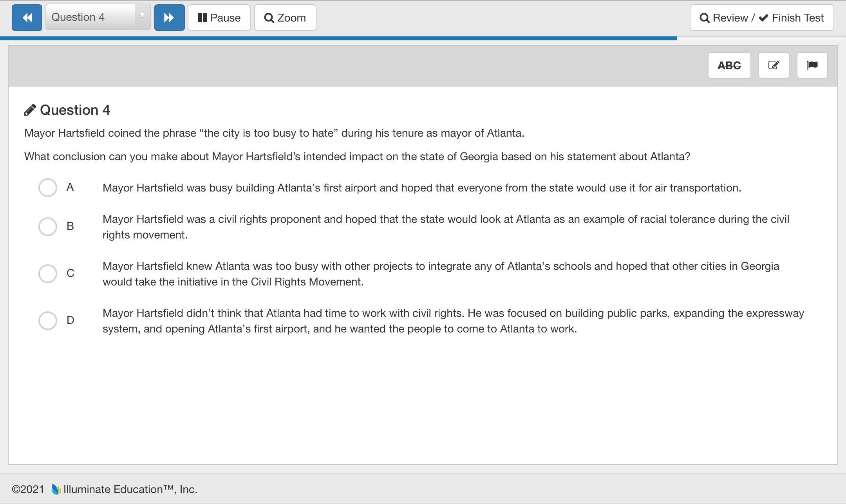The image size is (846, 504).
Task: Open Review / Finish Test
Action: 761,18
